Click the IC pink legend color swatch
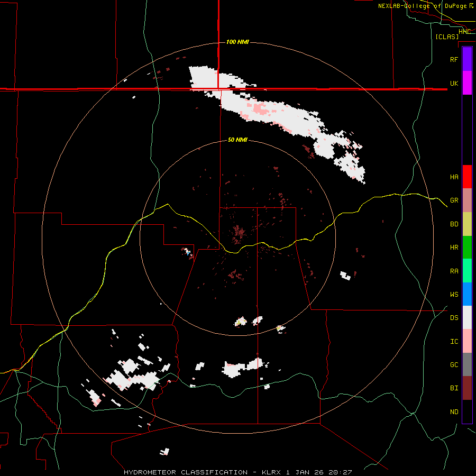Image resolution: width=476 pixels, height=476 pixels. [467, 341]
